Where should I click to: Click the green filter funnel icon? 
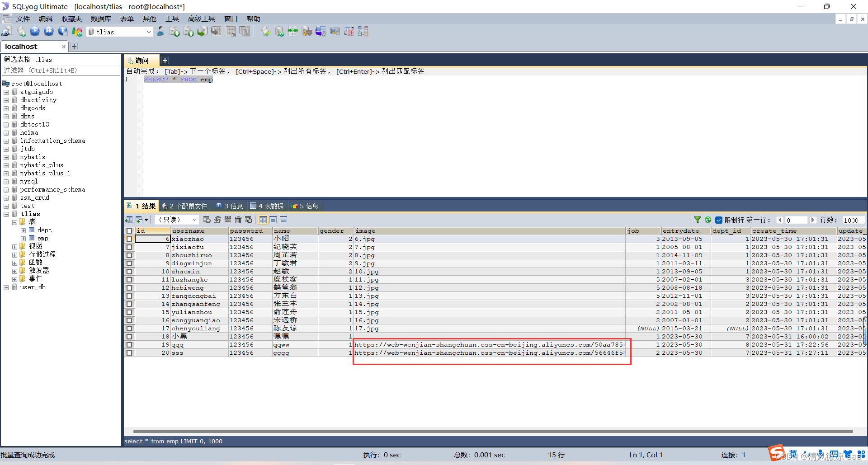coord(698,220)
